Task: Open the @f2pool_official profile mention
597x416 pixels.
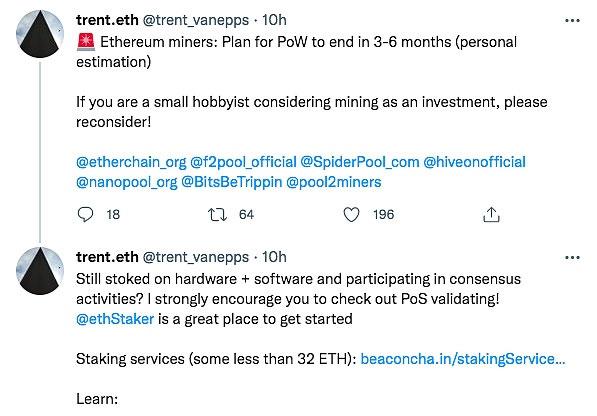Action: coord(243,162)
